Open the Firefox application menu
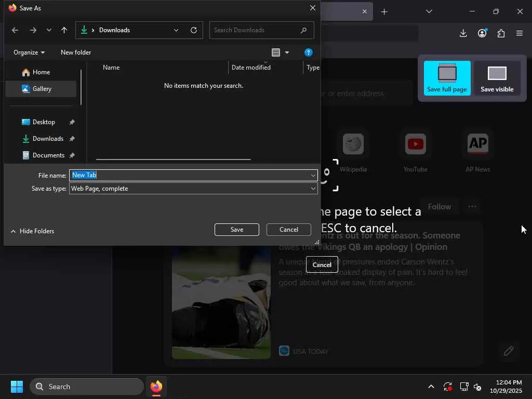Screen dimensions: 532x399 coord(519,33)
